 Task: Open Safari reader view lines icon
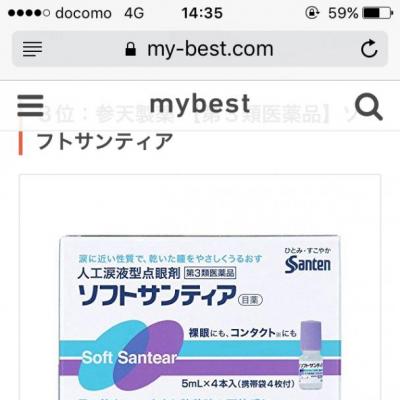32,49
